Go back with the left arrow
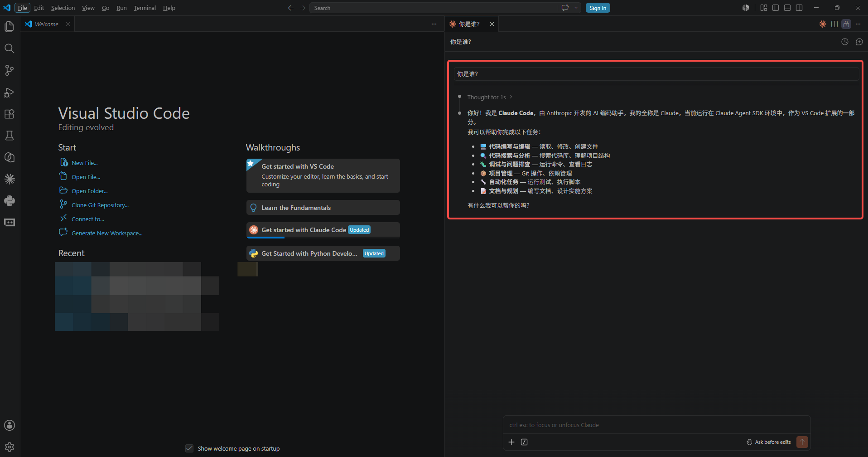This screenshot has height=457, width=868. (x=291, y=8)
